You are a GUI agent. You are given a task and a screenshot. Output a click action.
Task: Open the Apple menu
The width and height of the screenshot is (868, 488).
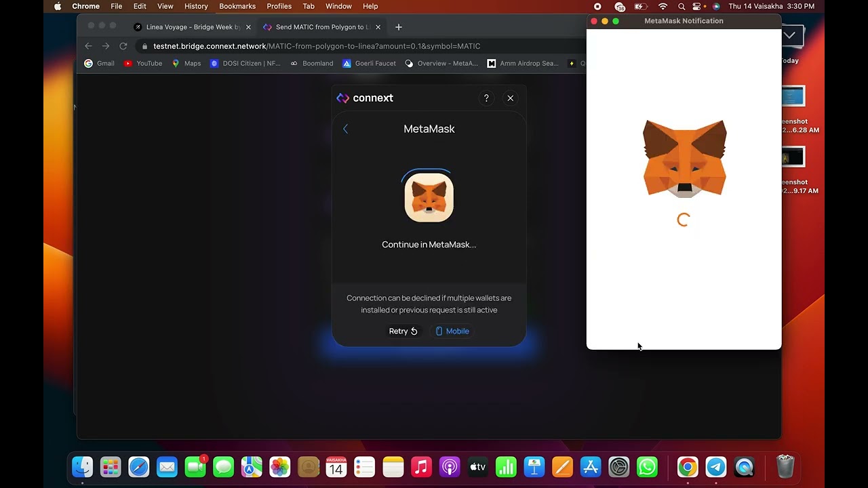(58, 6)
